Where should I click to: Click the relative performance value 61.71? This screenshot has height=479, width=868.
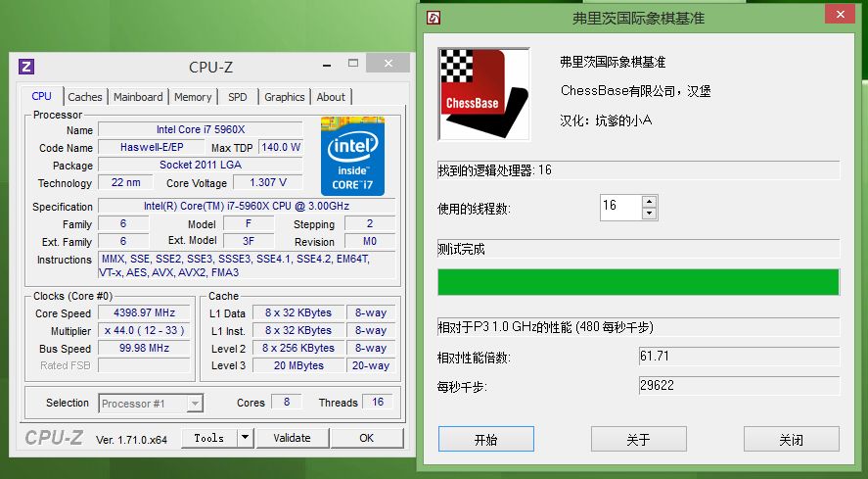click(x=739, y=356)
